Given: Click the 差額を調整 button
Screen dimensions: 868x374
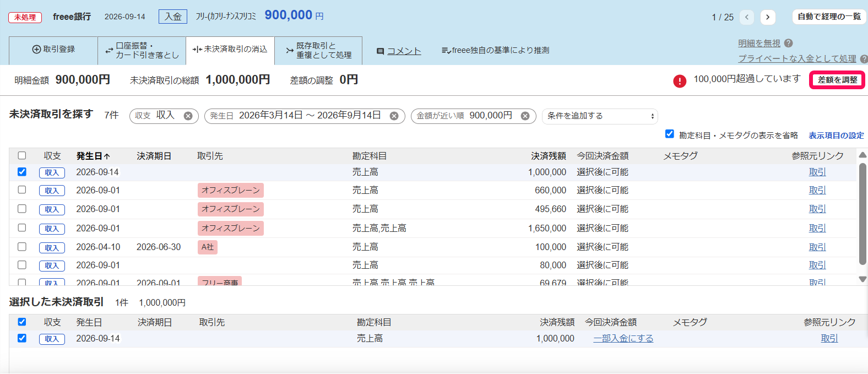Looking at the screenshot, I should click(837, 80).
